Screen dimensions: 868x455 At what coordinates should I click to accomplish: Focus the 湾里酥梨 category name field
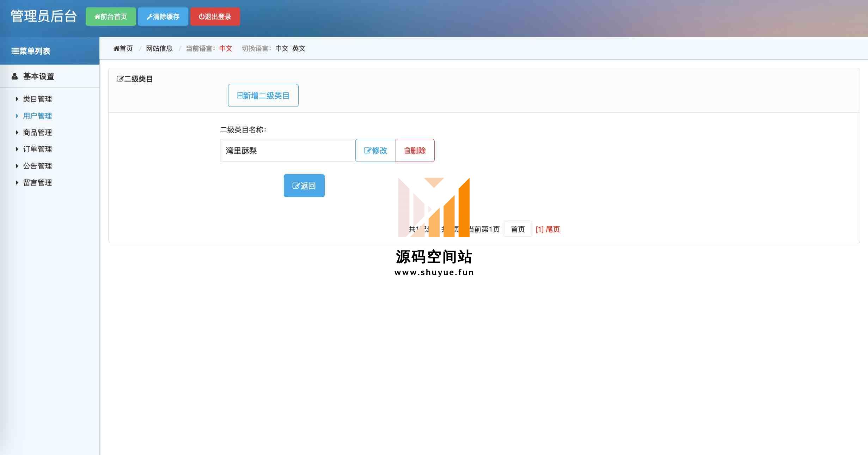(x=288, y=151)
